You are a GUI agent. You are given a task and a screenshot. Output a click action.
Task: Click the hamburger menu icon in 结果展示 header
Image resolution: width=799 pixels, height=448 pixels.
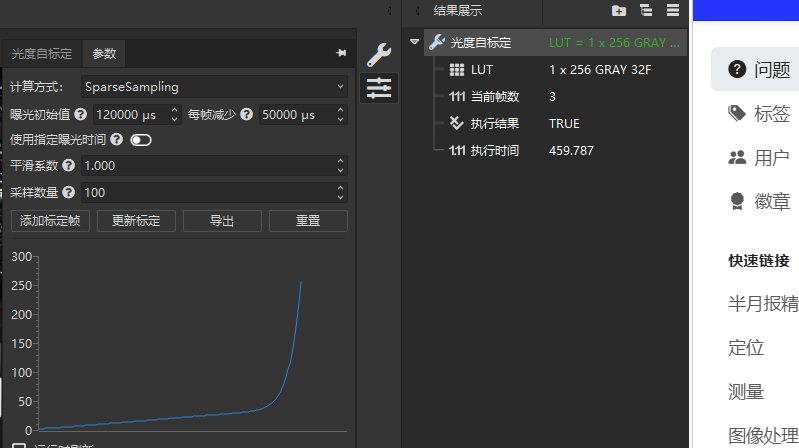pyautogui.click(x=673, y=11)
